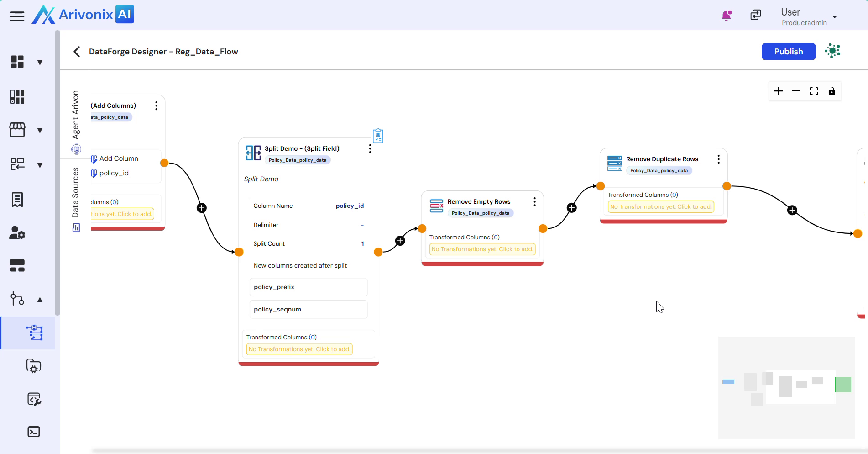
Task: Click the Publish button
Action: click(788, 52)
